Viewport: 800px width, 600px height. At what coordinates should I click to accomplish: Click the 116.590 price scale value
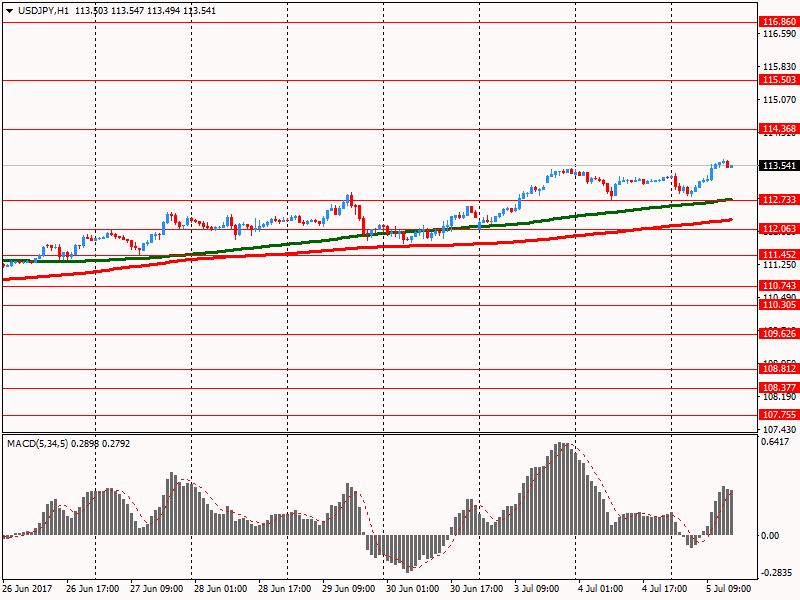(779, 34)
